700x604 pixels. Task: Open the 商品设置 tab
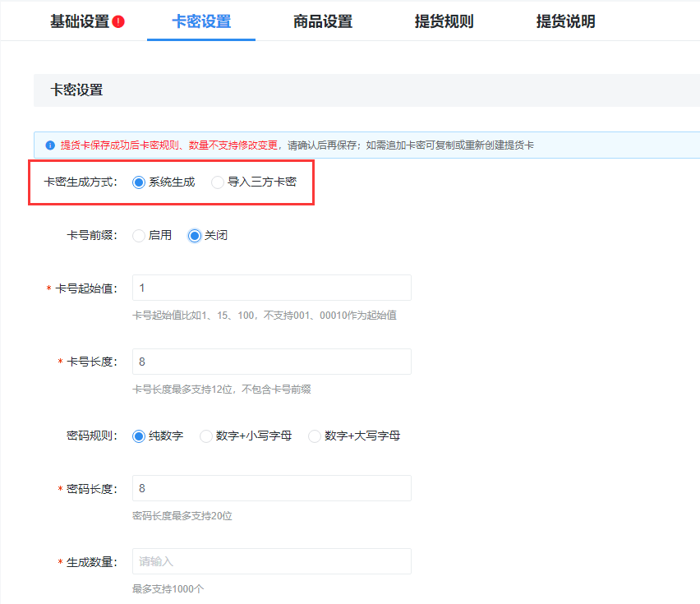pyautogui.click(x=321, y=21)
